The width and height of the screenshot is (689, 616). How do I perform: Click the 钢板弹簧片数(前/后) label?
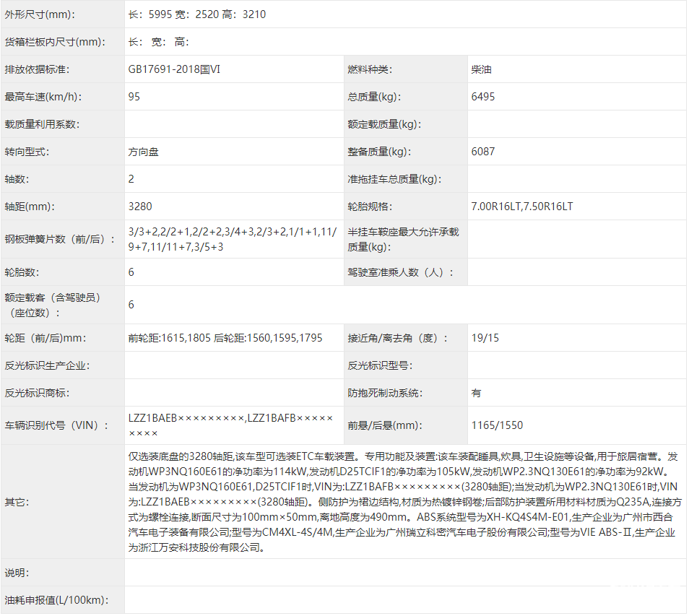coord(60,239)
